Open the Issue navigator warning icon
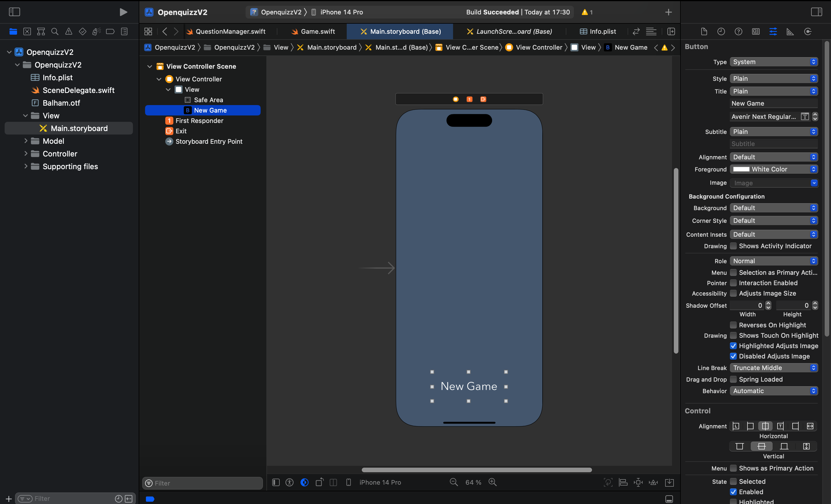 [x=69, y=32]
